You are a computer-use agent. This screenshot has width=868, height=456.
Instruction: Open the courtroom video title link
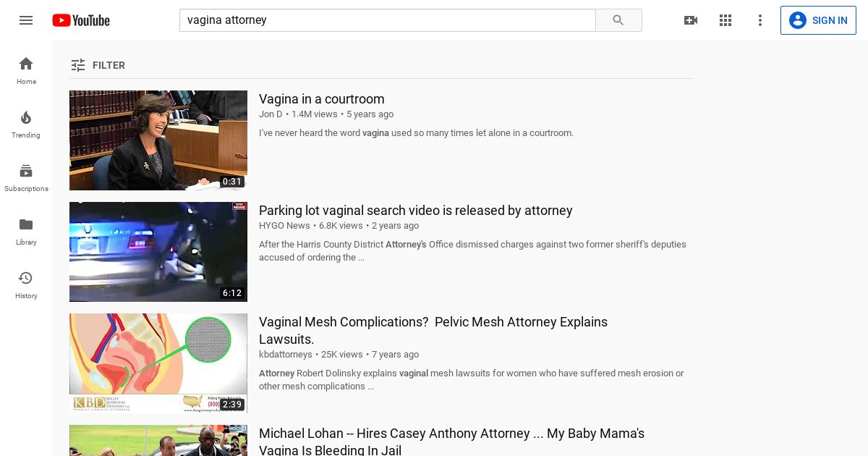[x=322, y=99]
